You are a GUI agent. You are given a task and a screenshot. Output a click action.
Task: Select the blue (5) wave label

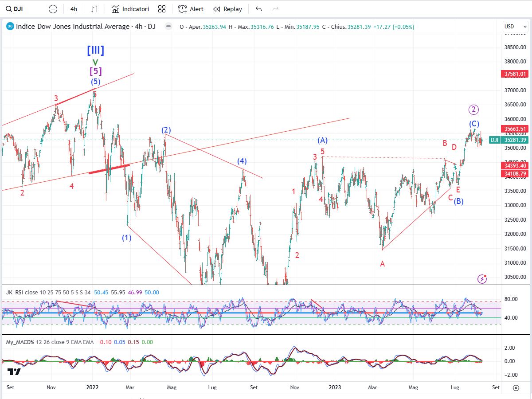pos(96,82)
